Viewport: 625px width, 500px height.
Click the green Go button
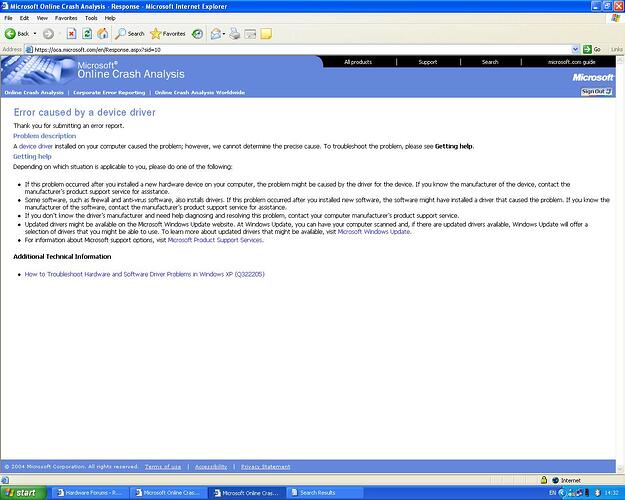592,49
